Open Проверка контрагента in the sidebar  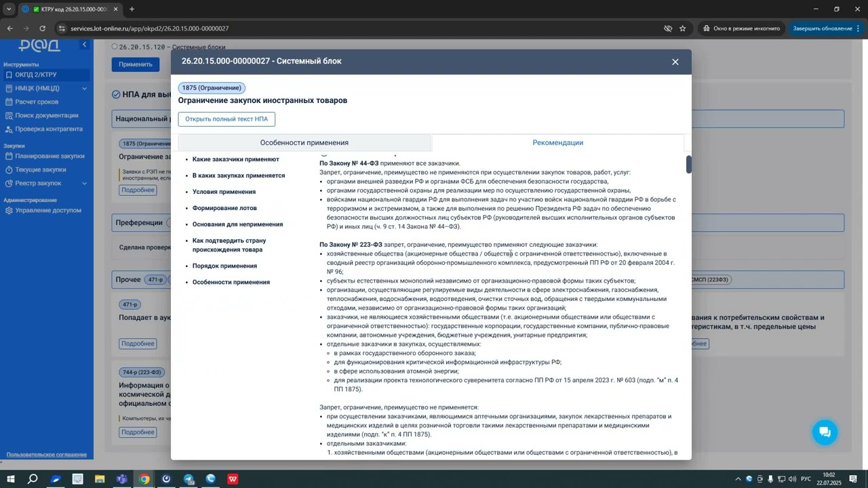pyautogui.click(x=45, y=129)
